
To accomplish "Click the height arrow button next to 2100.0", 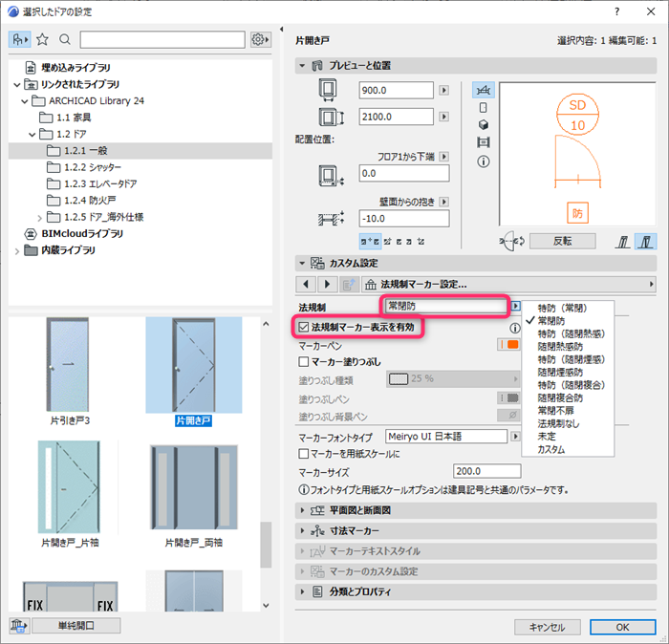I will coord(443,117).
